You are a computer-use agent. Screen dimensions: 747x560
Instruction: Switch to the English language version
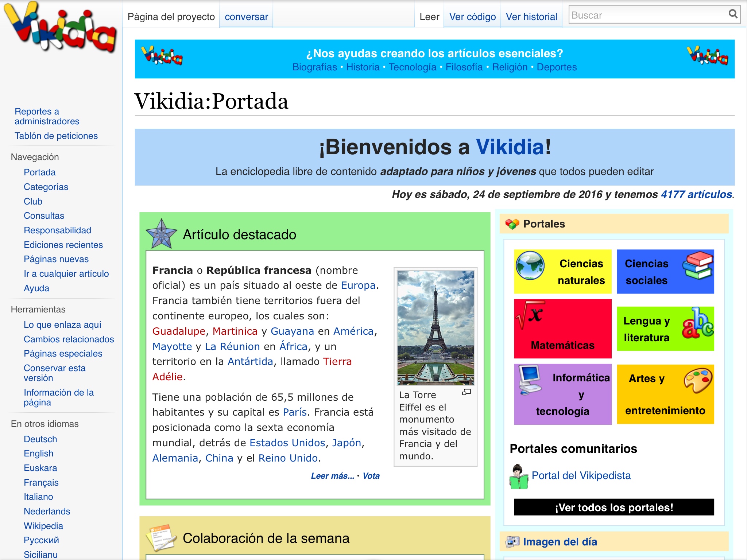(39, 453)
